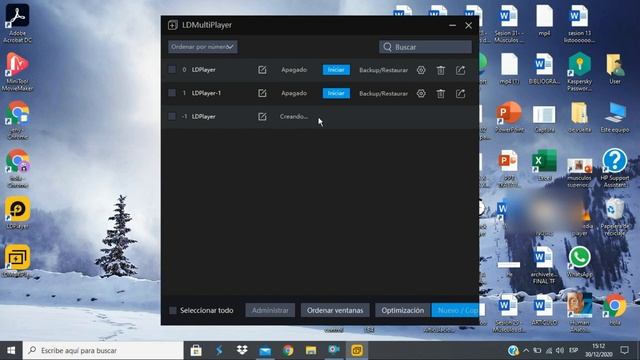This screenshot has width=640, height=360.
Task: Start LDPlayer-1 with Iniciar button
Action: 336,93
